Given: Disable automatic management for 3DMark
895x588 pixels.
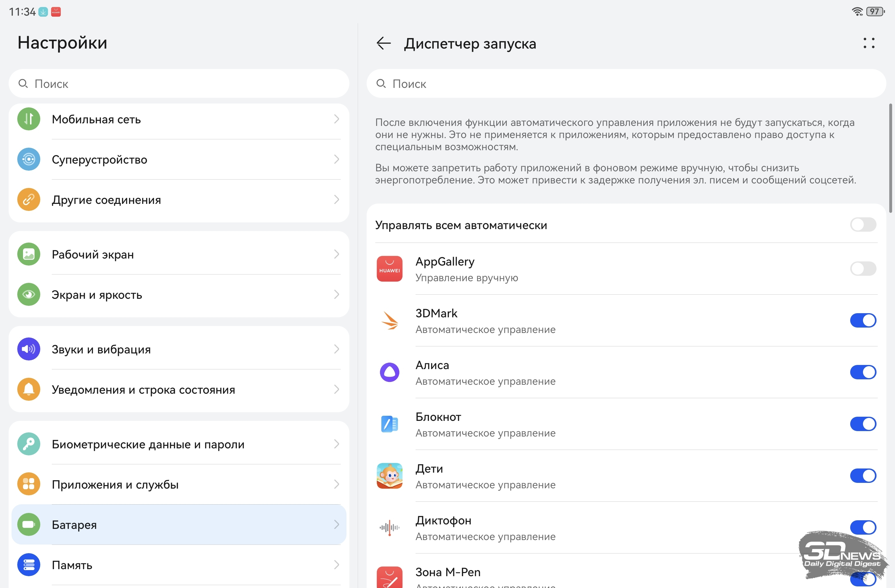Looking at the screenshot, I should point(863,321).
